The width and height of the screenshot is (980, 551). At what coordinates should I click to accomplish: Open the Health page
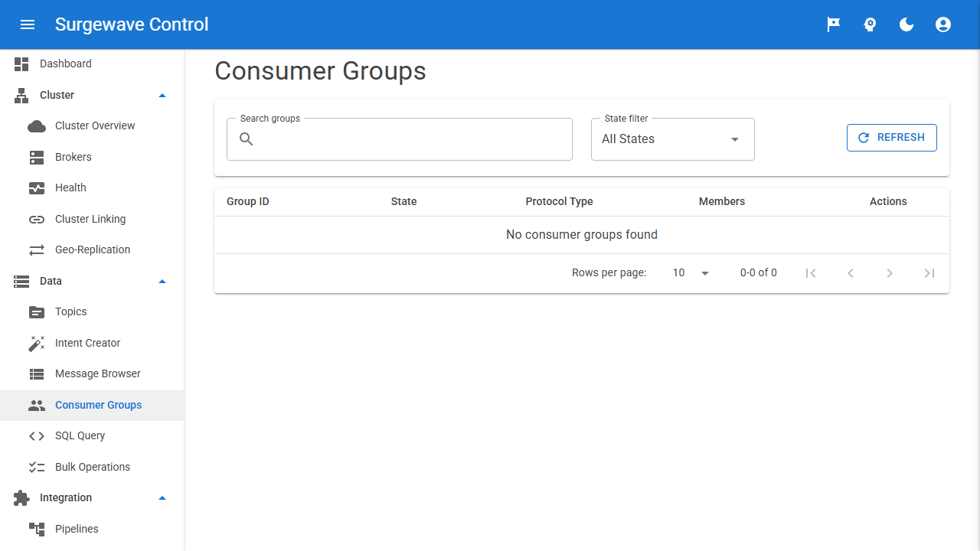point(92,188)
